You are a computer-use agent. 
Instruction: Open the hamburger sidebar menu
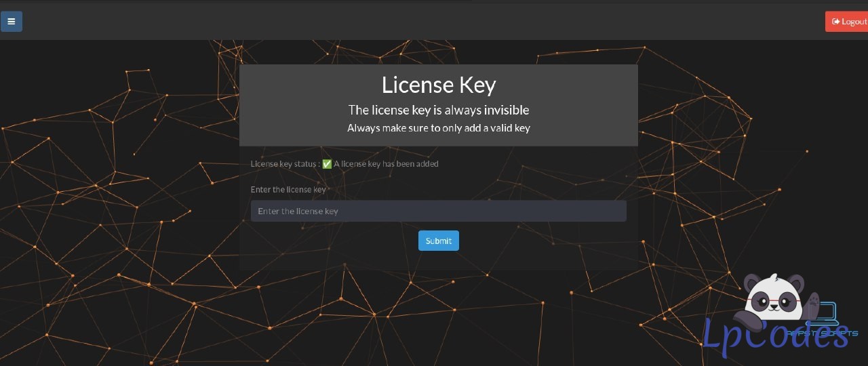12,21
